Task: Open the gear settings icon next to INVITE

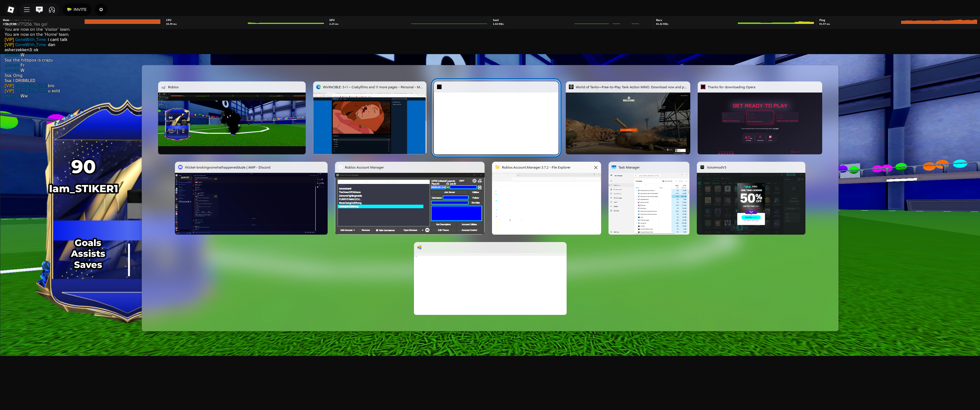Action: [x=101, y=9]
